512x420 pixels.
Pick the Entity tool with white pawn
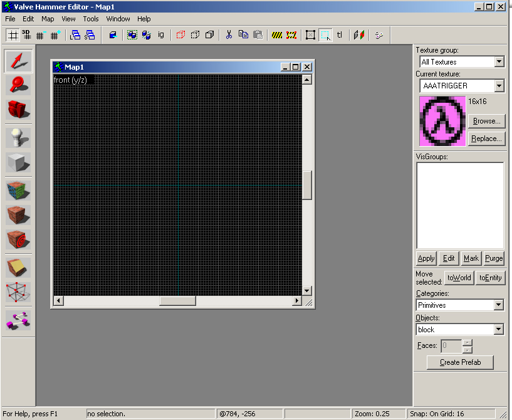18,138
